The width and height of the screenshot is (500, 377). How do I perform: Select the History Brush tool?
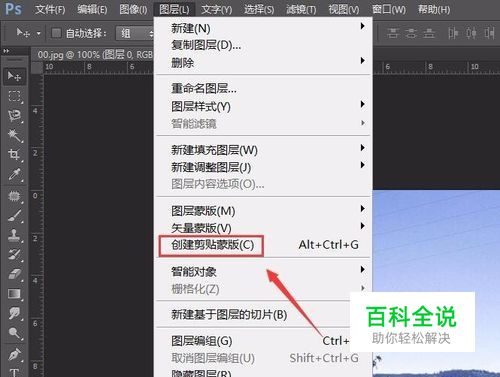point(14,255)
